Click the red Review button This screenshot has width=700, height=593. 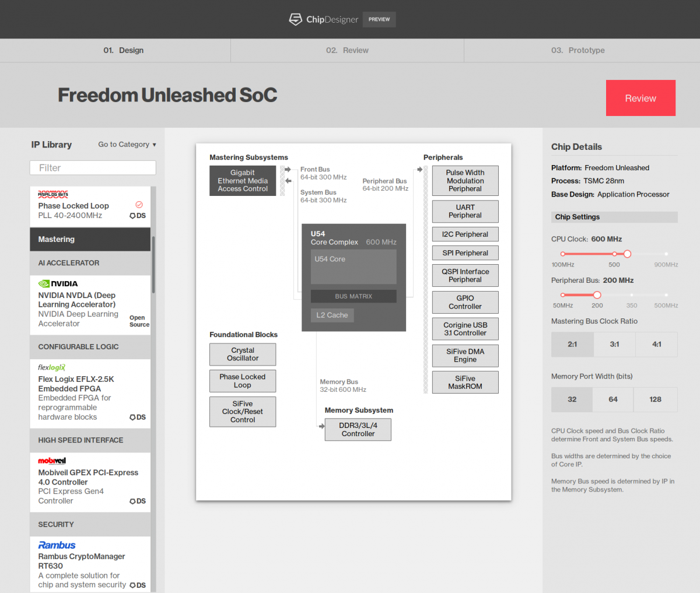point(640,98)
